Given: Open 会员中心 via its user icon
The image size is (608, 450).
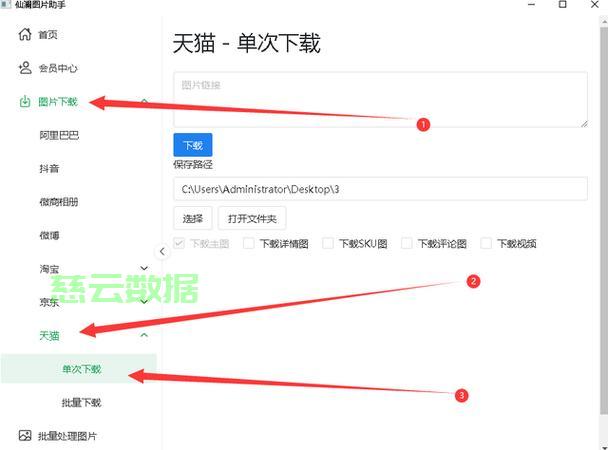Looking at the screenshot, I should tap(25, 68).
